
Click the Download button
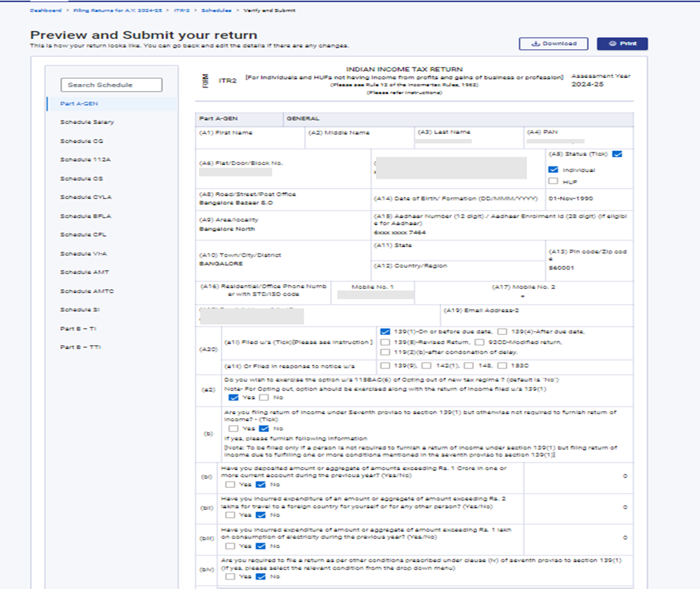click(x=553, y=44)
